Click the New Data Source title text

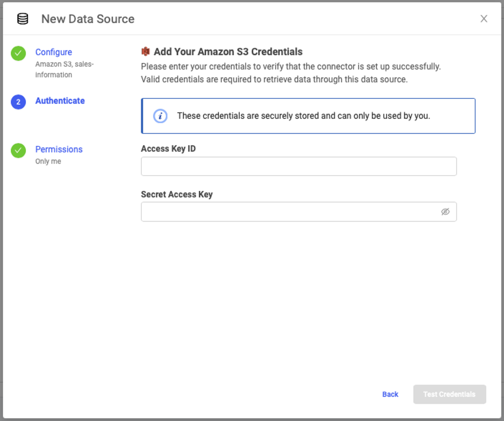(x=88, y=19)
